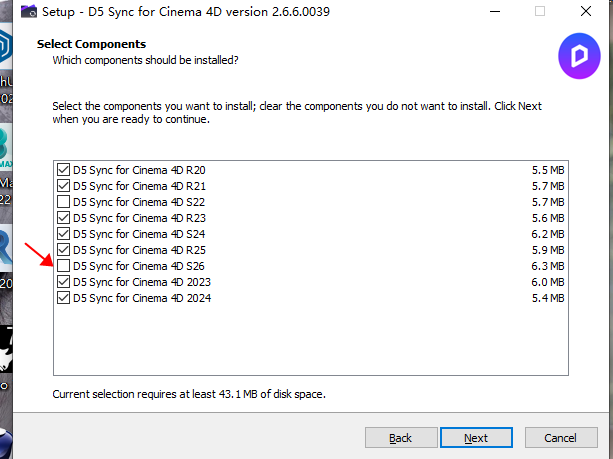Uncheck D5 Sync for Cinema 4D S24 checkbox
Screen dimensions: 613x459
pos(63,234)
